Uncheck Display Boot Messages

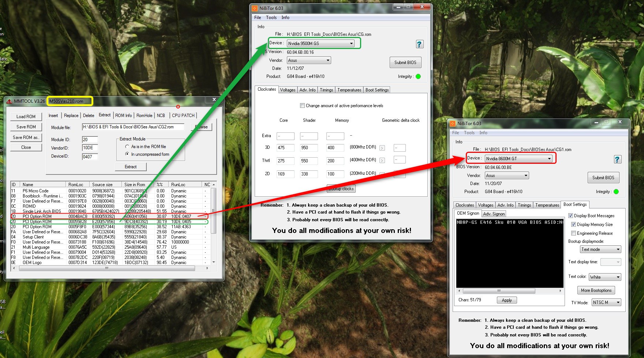tap(570, 216)
